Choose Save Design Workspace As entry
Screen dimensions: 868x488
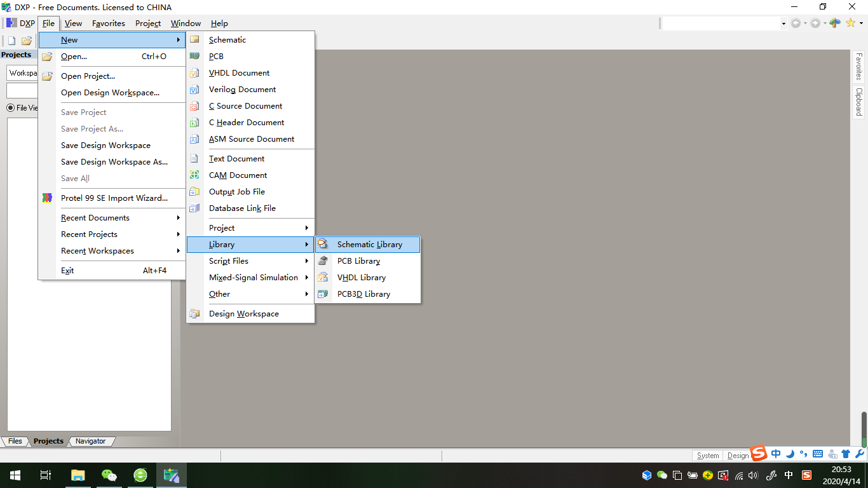tap(112, 161)
